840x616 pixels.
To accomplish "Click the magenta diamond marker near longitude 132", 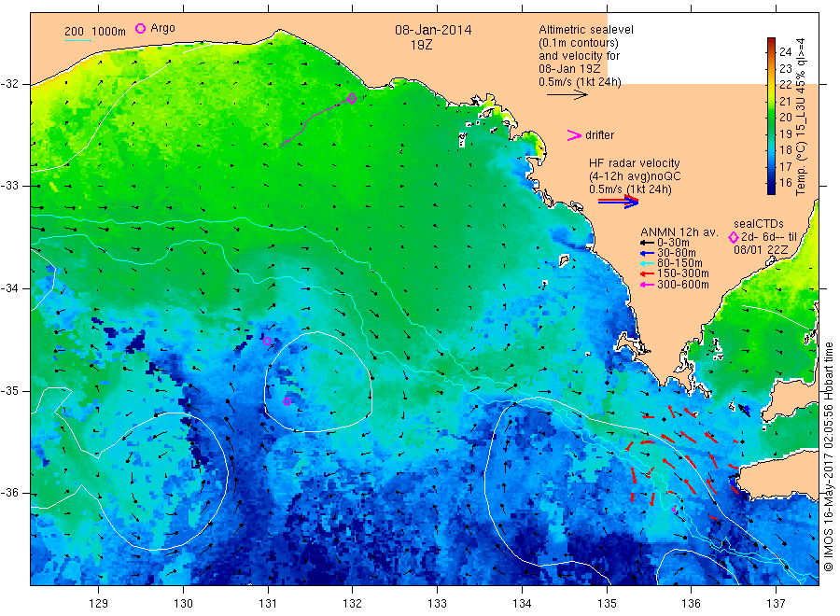I will click(x=352, y=98).
